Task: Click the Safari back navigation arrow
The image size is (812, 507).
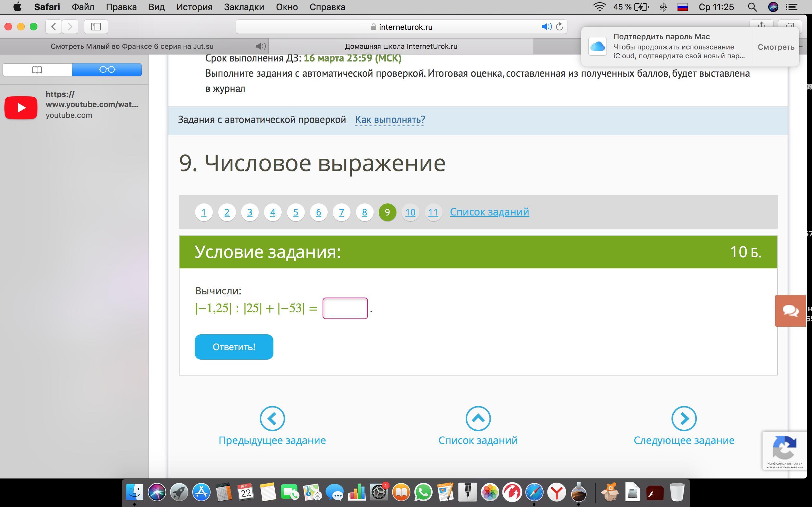Action: [54, 27]
